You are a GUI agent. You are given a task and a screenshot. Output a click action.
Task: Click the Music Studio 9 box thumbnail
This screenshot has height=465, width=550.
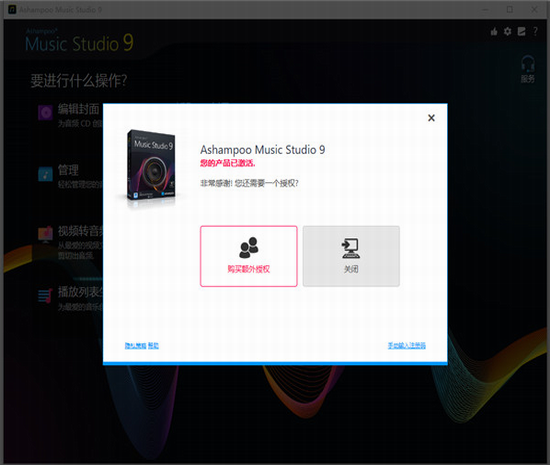(x=151, y=168)
